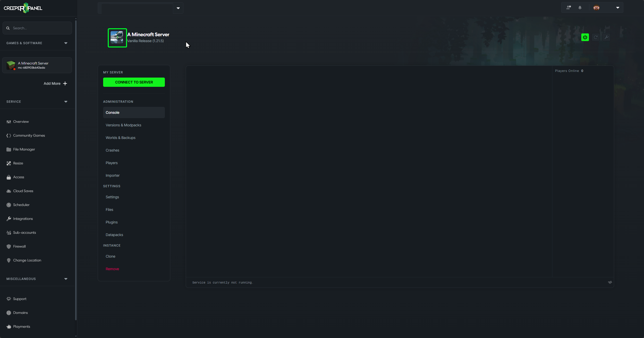Select A Minecraft Server in sidebar list

click(37, 65)
